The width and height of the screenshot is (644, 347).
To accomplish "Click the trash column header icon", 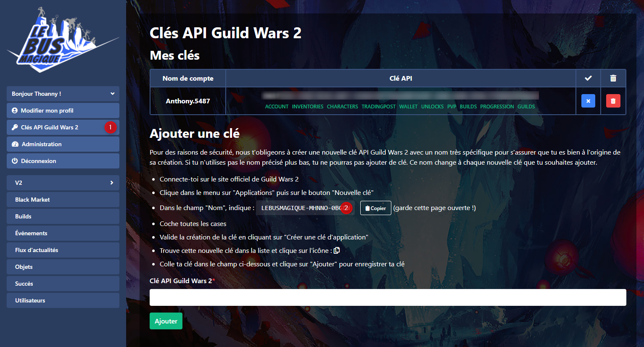I will tap(613, 78).
